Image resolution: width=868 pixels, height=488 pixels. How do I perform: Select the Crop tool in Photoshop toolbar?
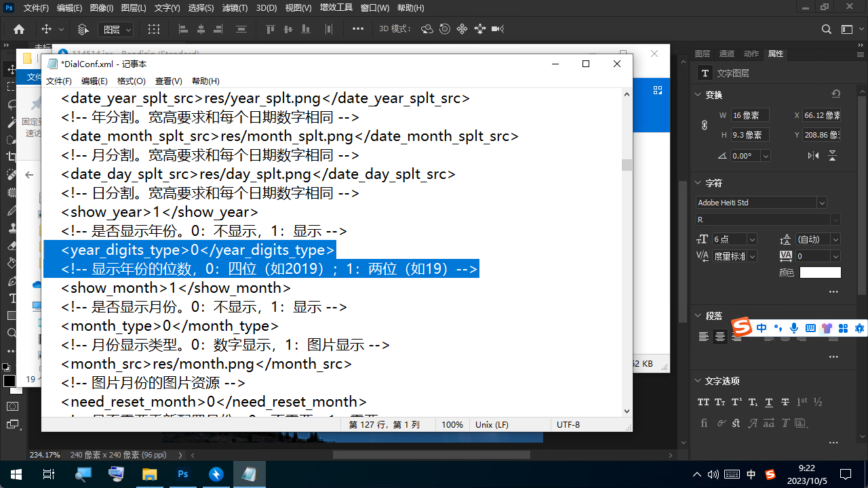(x=11, y=157)
